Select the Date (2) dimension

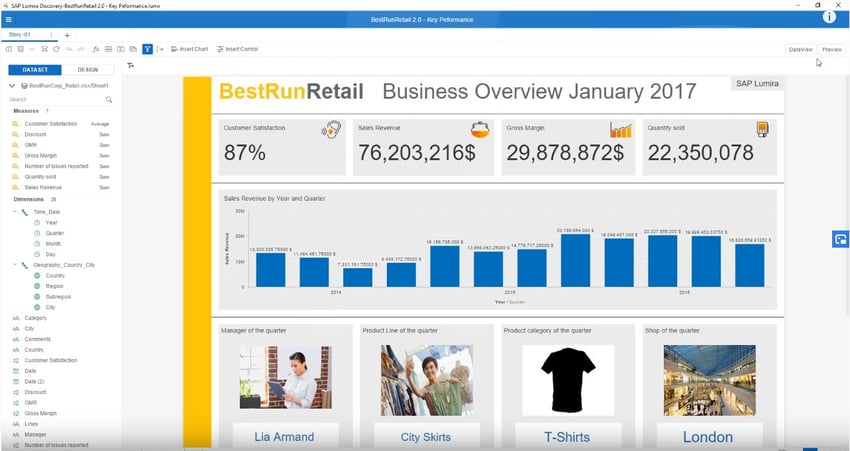click(34, 382)
